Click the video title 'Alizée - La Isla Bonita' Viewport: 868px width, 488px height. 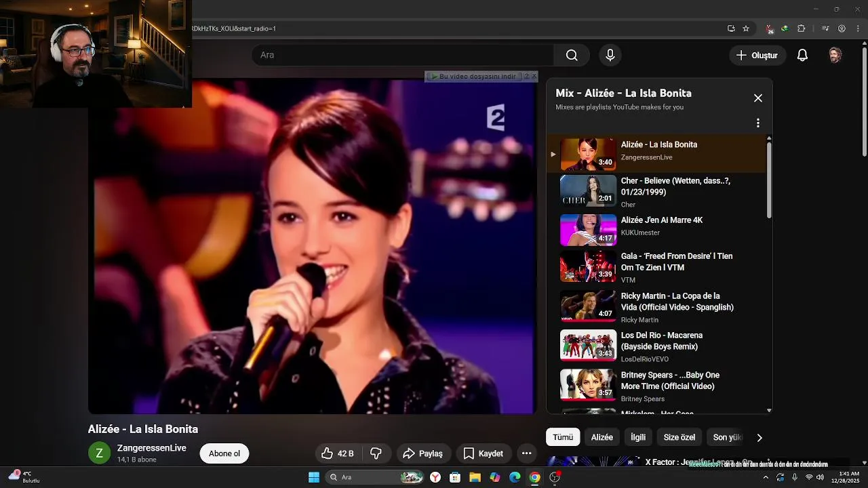coord(143,429)
